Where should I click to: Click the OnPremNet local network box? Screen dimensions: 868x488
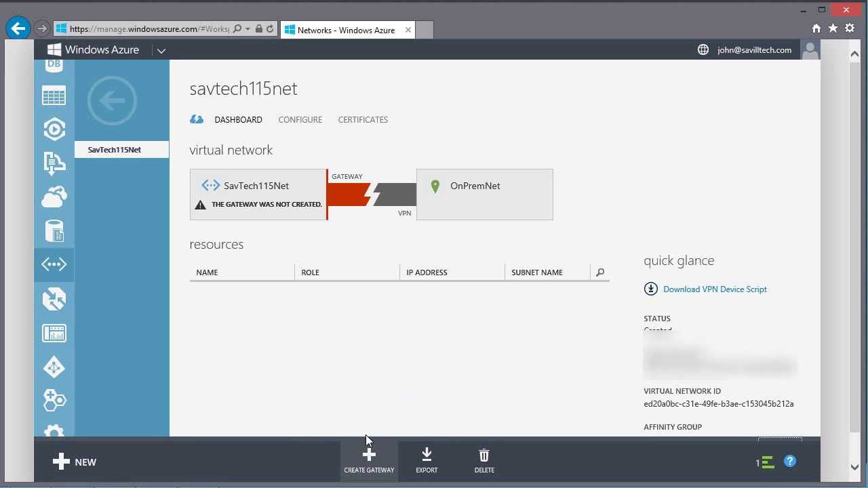(484, 195)
